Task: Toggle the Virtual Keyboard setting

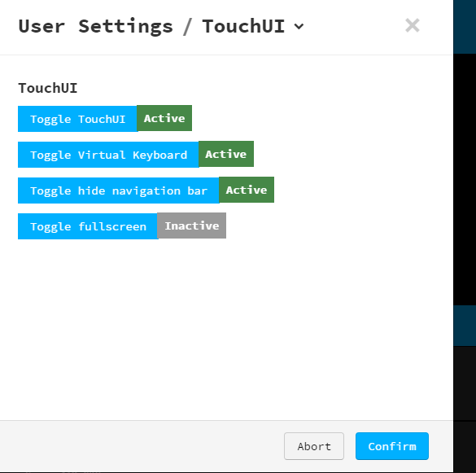Action: click(x=108, y=155)
